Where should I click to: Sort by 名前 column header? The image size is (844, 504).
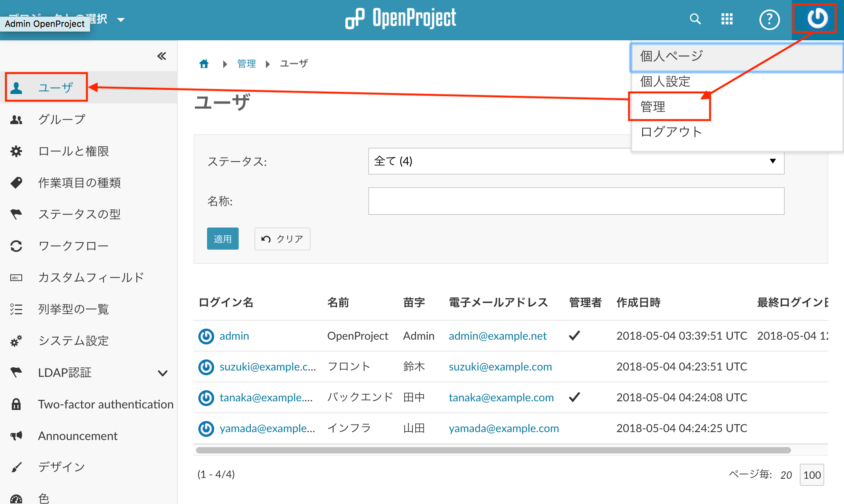pyautogui.click(x=338, y=303)
